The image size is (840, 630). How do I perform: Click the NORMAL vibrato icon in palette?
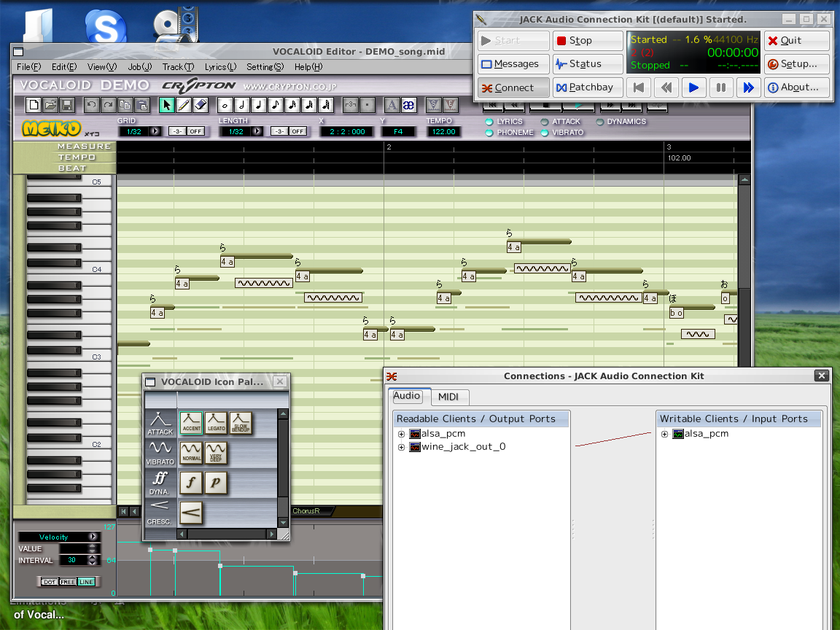[191, 453]
